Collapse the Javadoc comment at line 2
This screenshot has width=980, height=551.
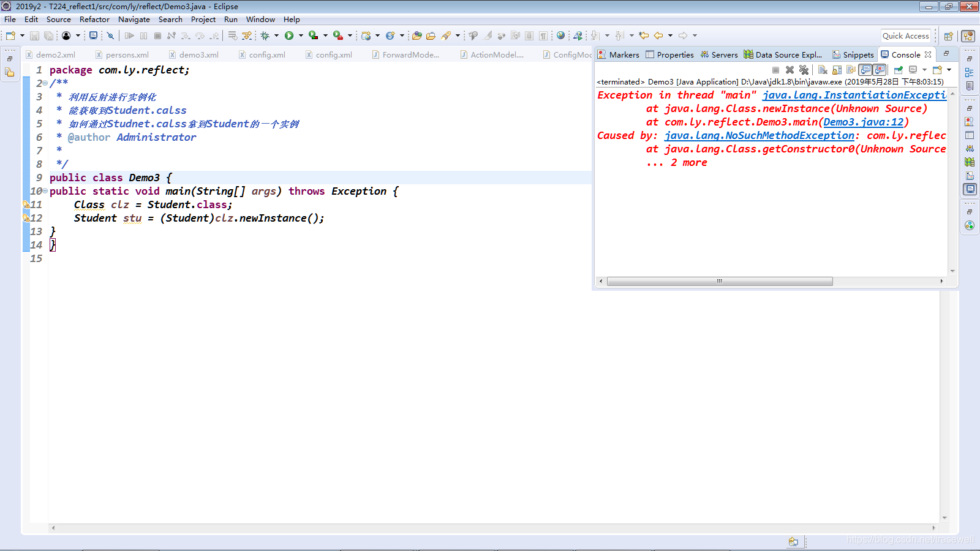(x=45, y=83)
